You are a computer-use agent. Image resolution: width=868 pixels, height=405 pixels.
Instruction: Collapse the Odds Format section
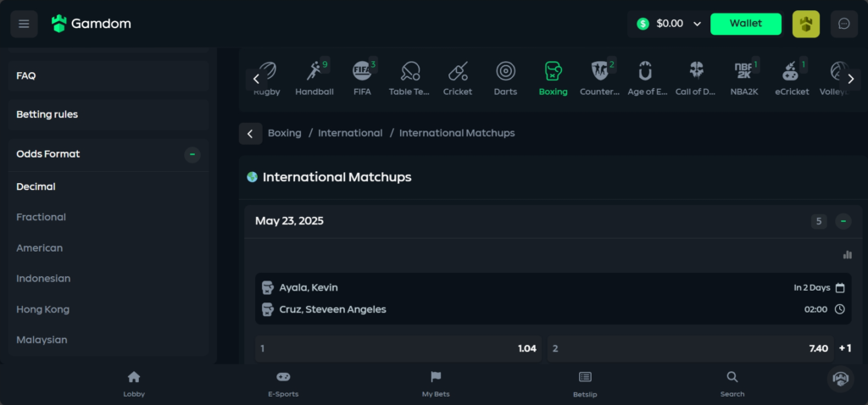(x=192, y=154)
